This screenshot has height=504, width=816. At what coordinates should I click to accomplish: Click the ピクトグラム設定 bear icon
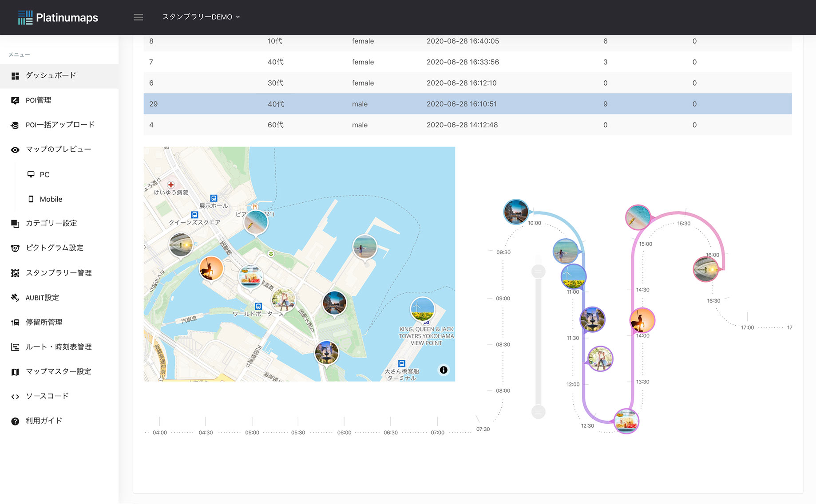coord(15,248)
